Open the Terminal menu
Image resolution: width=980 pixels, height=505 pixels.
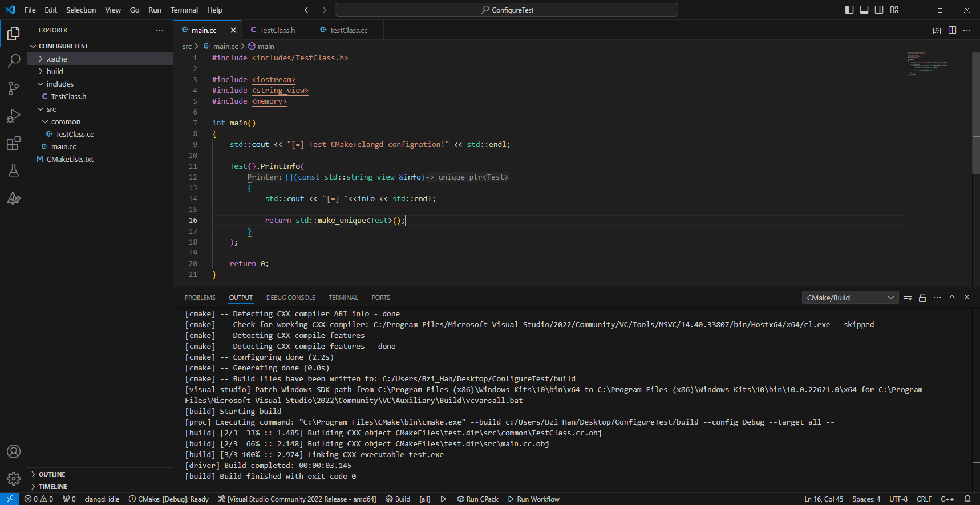click(x=184, y=10)
